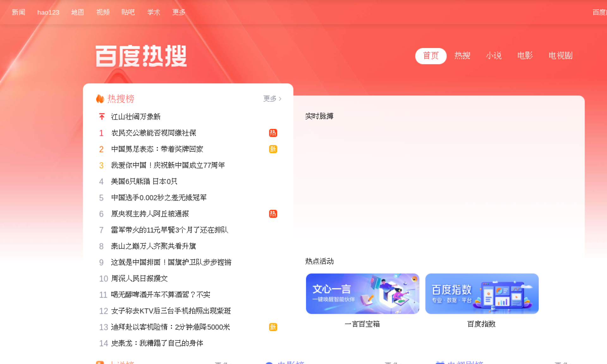Click the 新 badge on 迪拜赴以客机险情

click(273, 327)
